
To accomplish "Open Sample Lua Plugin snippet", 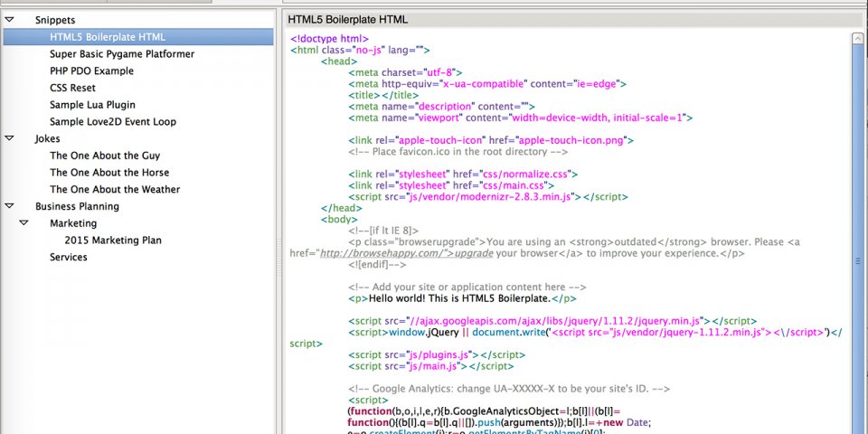I will pyautogui.click(x=92, y=105).
